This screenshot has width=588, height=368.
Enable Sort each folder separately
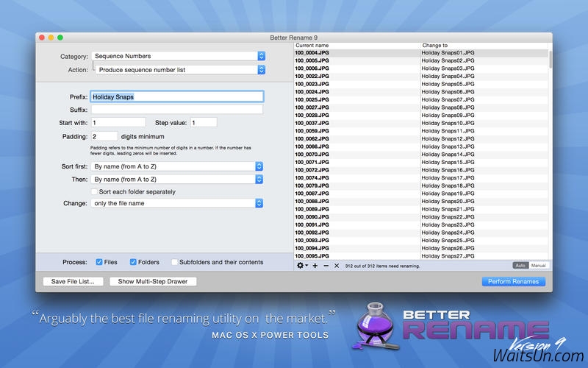(x=95, y=192)
